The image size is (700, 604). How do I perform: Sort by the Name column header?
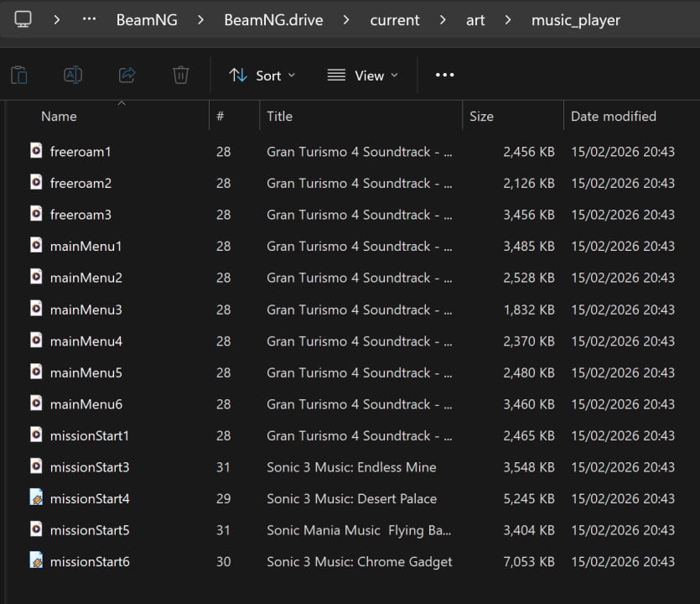(x=59, y=117)
